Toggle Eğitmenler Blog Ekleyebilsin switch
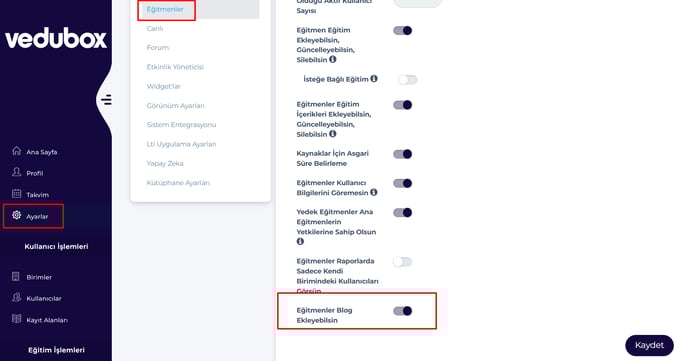The height and width of the screenshot is (361, 688). 402,311
